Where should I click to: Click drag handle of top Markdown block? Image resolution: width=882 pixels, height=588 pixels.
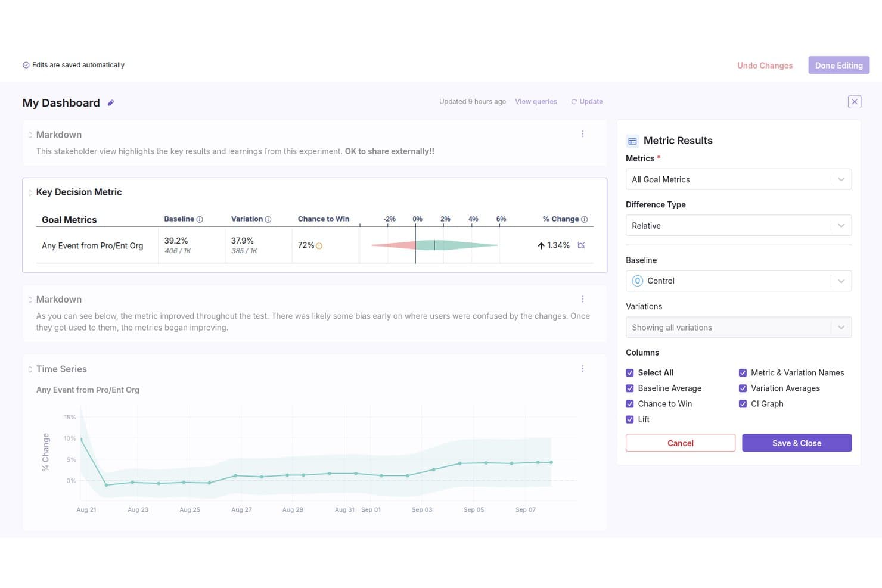coord(30,135)
